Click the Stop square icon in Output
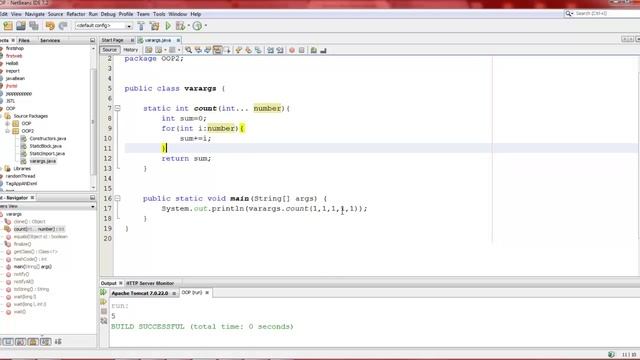This screenshot has height=360, width=640. point(104,311)
